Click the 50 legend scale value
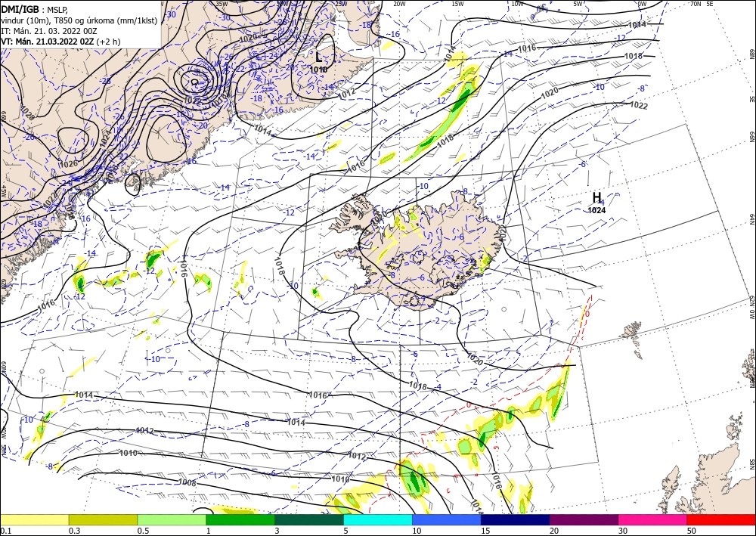This screenshot has width=756, height=536. pyautogui.click(x=692, y=531)
